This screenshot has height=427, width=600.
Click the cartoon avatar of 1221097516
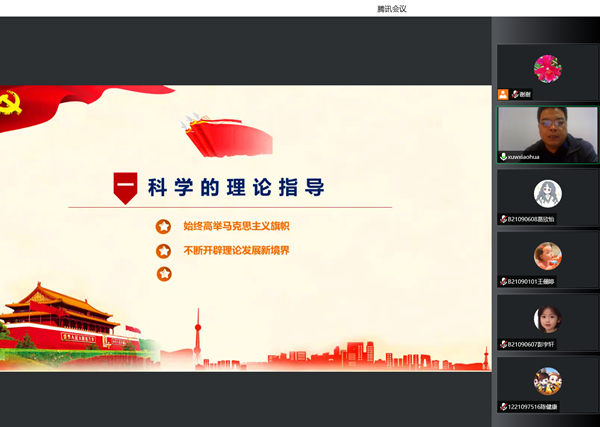coord(547,381)
